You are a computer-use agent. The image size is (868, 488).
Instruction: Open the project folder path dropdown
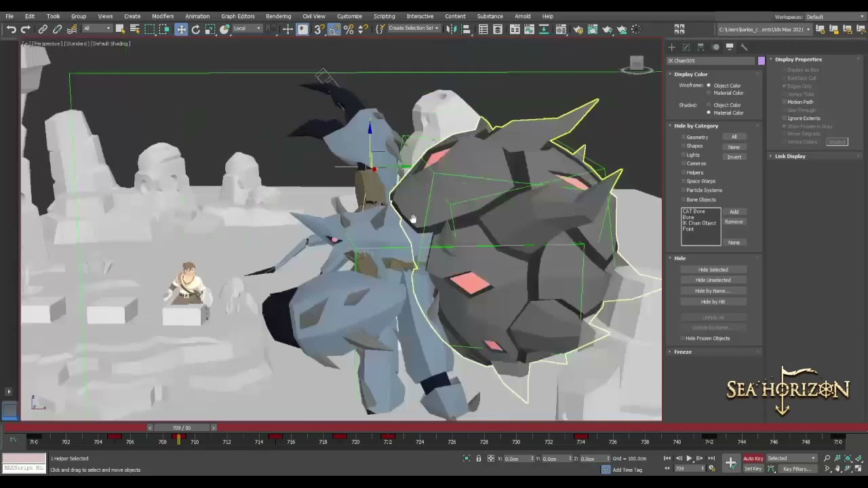764,29
